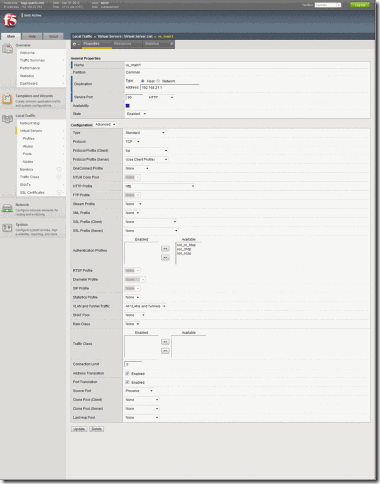The width and height of the screenshot is (380, 484).
Task: Click the Service Port number field
Action: point(135,97)
